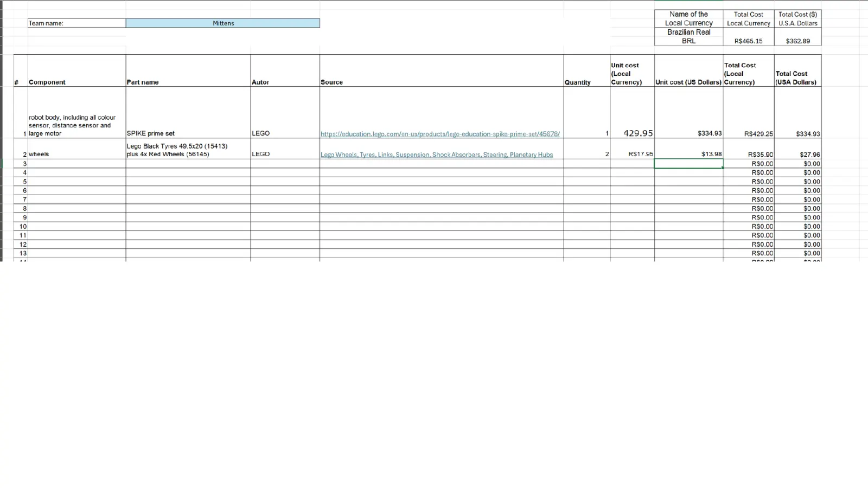Select the 'Part name' column header

[188, 70]
